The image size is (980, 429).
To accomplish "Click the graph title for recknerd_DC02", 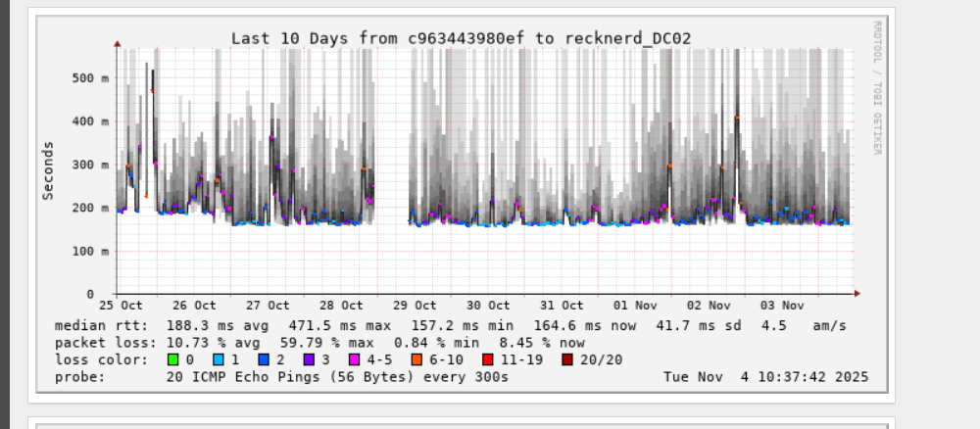I will (x=461, y=38).
